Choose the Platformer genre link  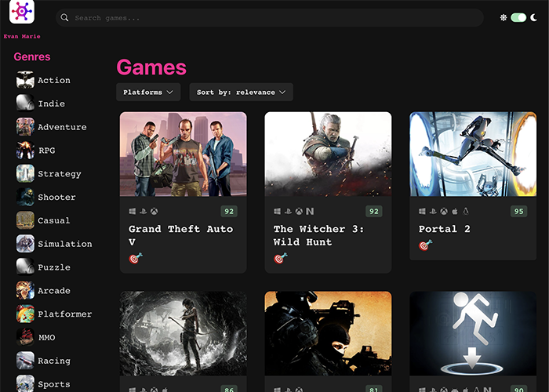point(65,314)
